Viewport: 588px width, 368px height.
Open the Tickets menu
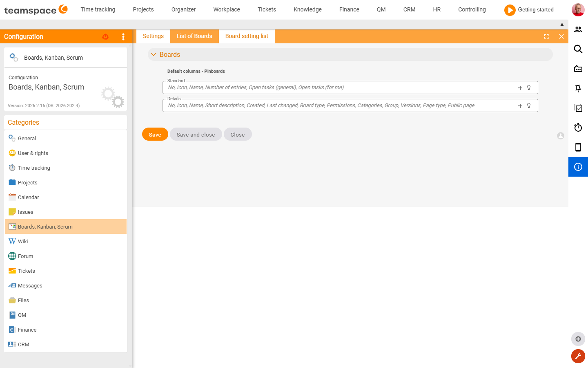[x=267, y=9]
